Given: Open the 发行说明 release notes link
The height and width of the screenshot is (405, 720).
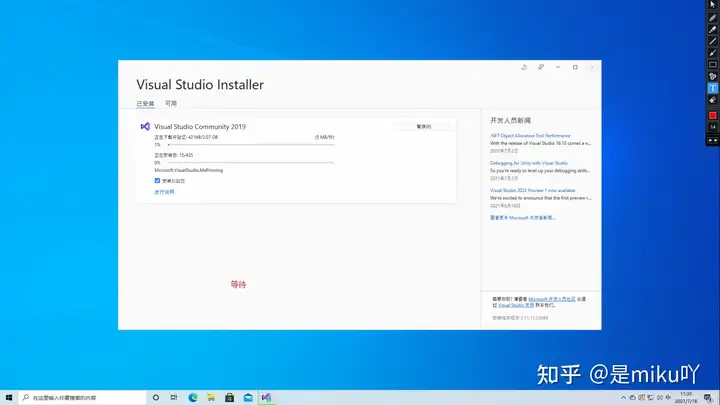Looking at the screenshot, I should (164, 192).
